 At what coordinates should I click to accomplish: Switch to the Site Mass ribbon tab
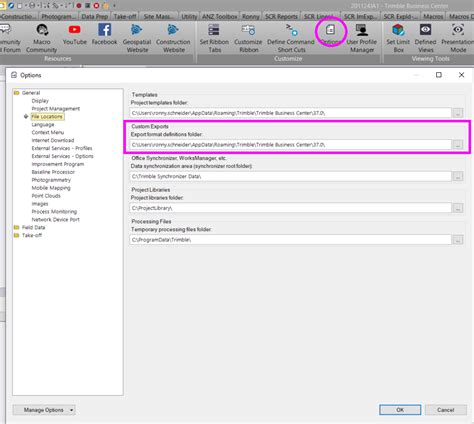coord(158,16)
